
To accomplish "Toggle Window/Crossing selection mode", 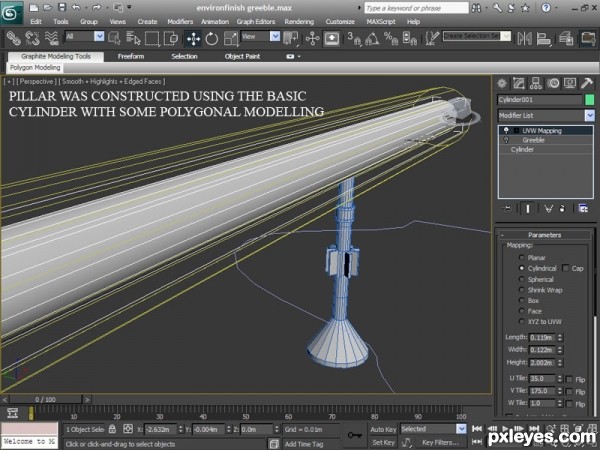I will coord(171,38).
